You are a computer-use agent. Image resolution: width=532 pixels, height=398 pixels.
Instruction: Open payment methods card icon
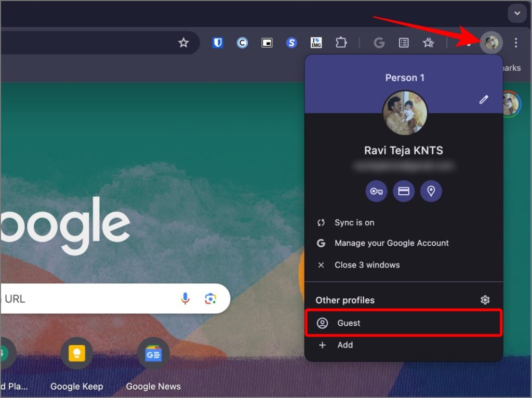point(404,191)
